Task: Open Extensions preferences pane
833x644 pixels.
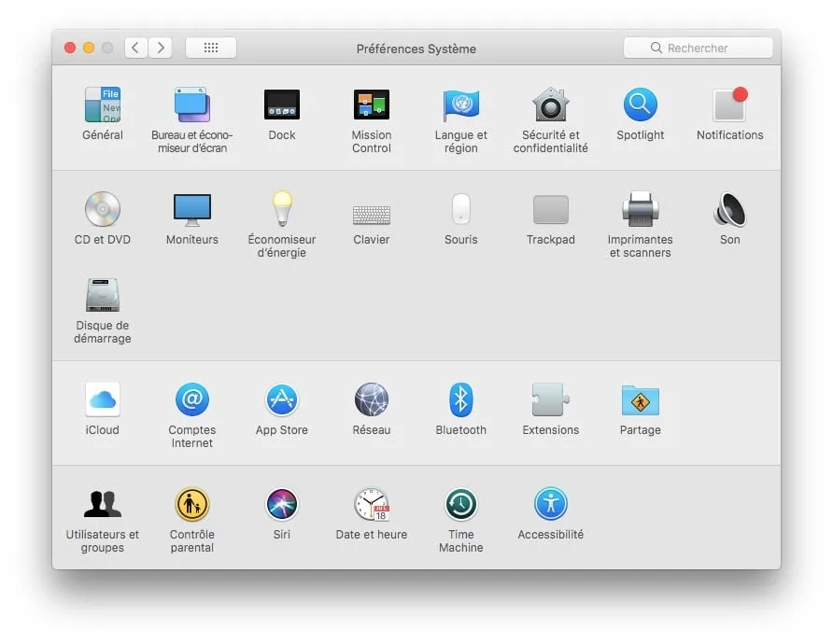Action: click(550, 399)
